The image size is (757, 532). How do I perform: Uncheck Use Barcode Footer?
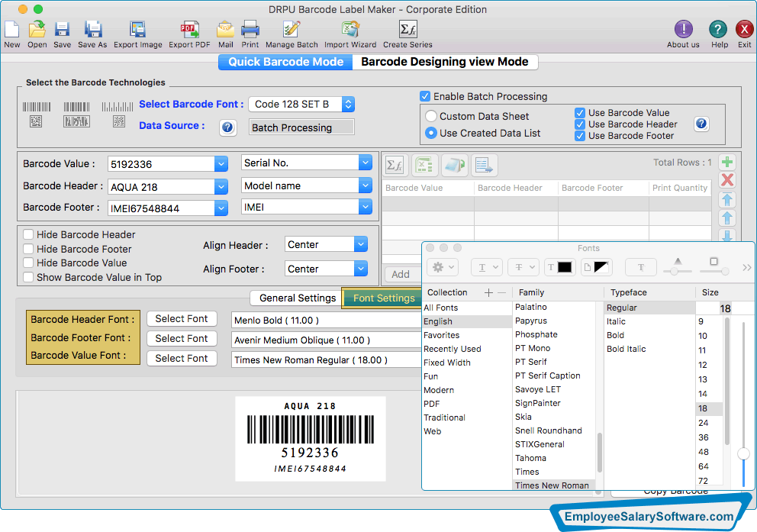point(581,135)
